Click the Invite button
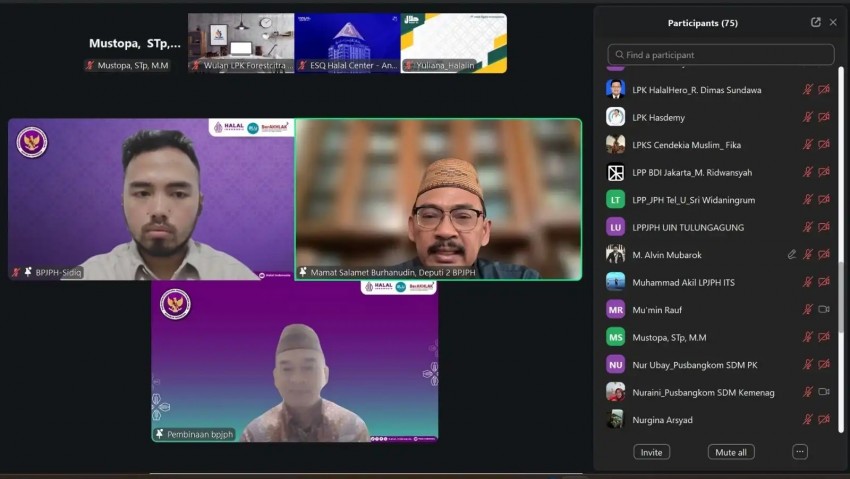The height and width of the screenshot is (479, 850). (x=651, y=452)
